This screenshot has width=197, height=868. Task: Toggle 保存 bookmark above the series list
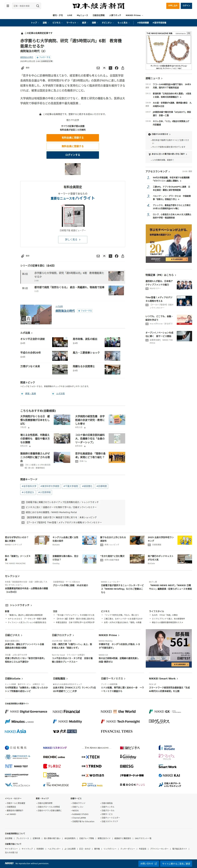pyautogui.click(x=25, y=256)
